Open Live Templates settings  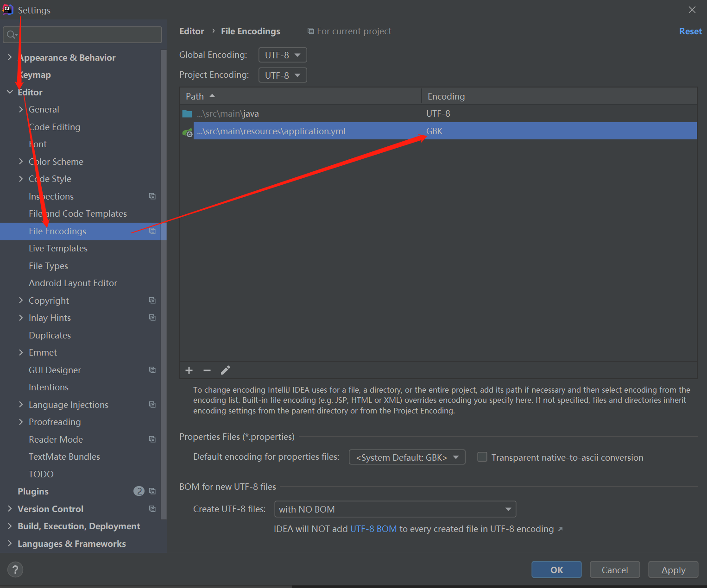tap(58, 248)
